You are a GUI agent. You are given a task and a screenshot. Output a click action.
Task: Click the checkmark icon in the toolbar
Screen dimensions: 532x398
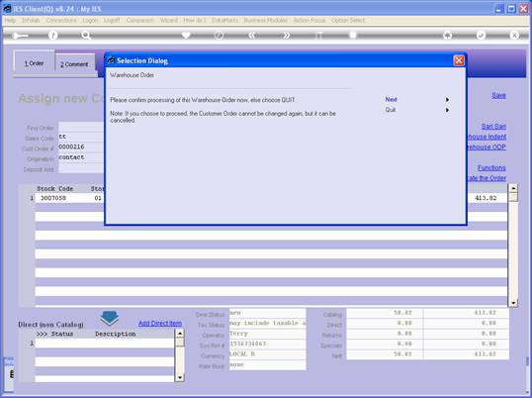[481, 35]
